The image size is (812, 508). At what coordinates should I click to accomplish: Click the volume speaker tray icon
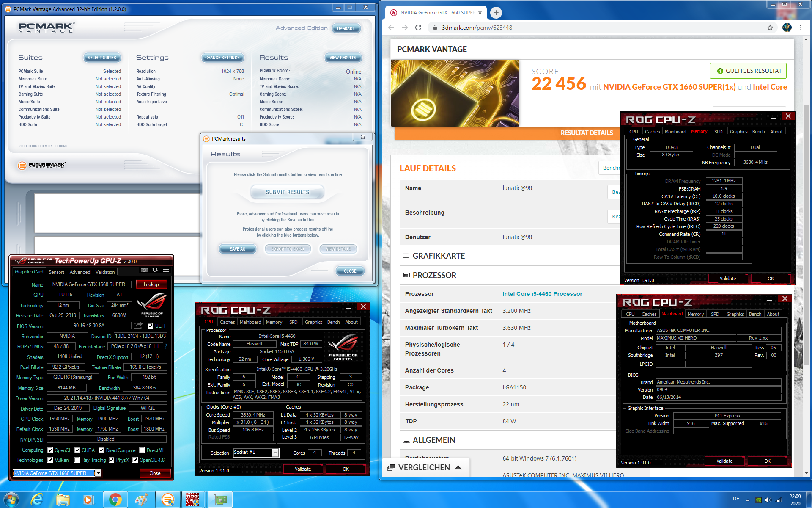[768, 500]
